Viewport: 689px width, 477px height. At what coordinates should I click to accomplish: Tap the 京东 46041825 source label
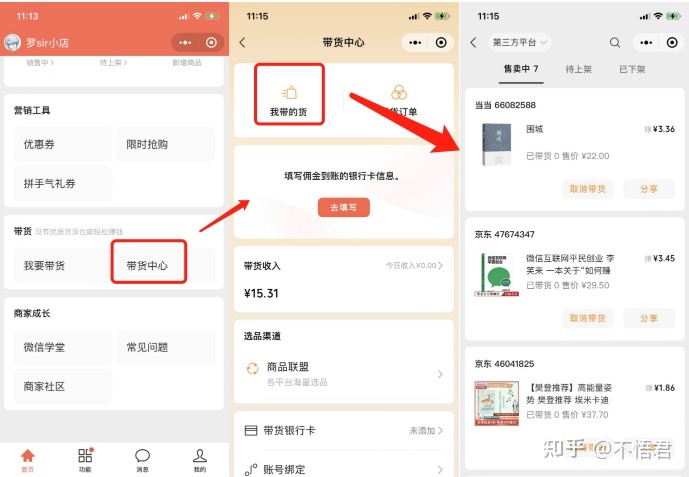504,364
